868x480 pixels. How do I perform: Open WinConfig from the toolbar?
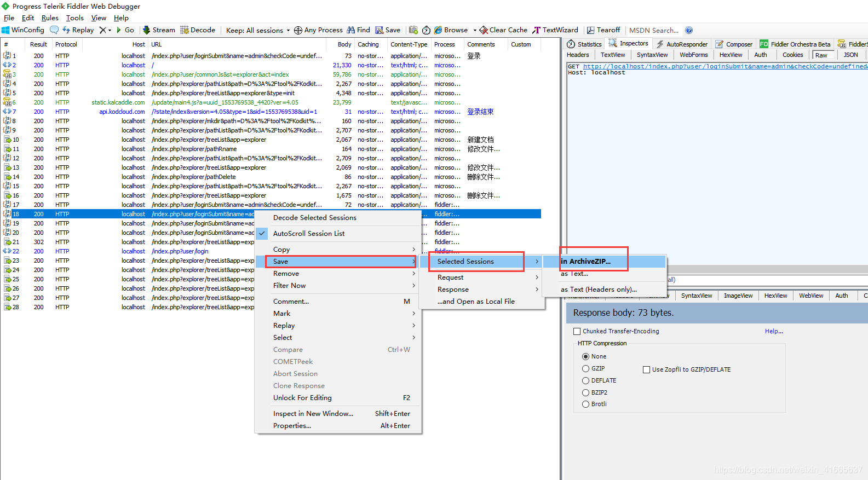point(23,30)
